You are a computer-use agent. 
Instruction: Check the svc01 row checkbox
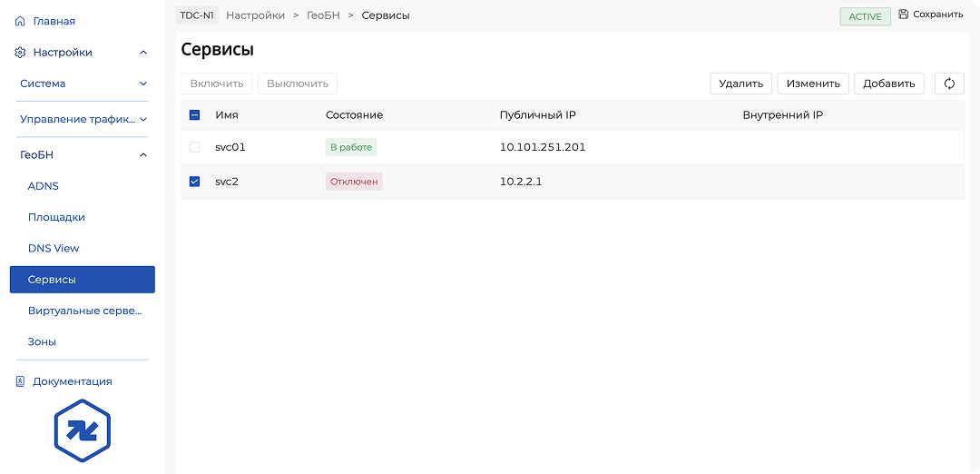click(194, 147)
